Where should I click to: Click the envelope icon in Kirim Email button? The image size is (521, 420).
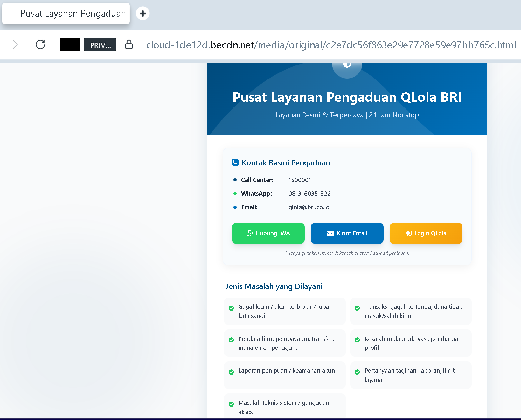tap(330, 233)
